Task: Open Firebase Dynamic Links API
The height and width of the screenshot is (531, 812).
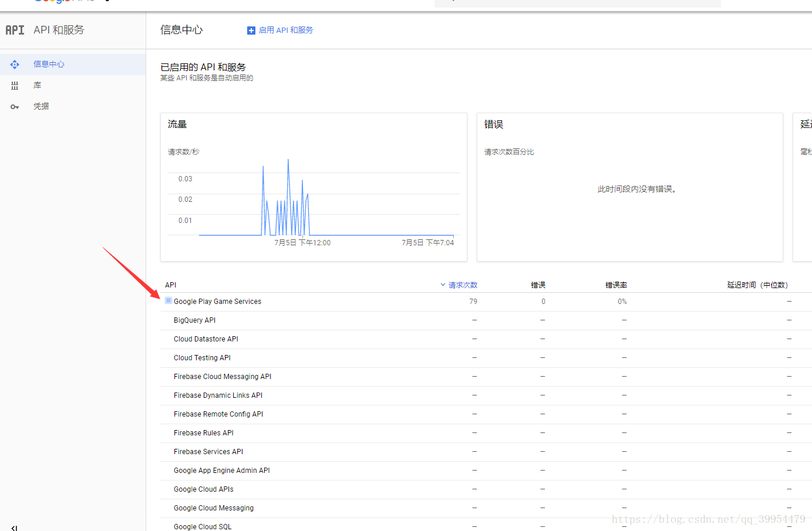Action: point(218,395)
